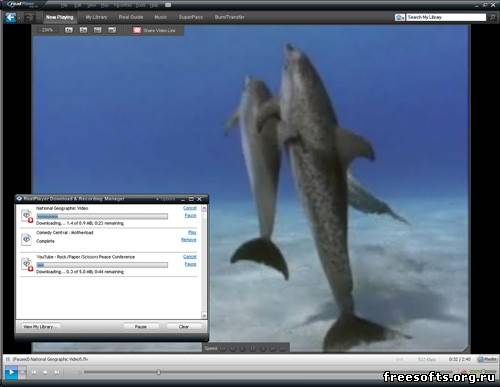Click the View My Library button

[38, 327]
